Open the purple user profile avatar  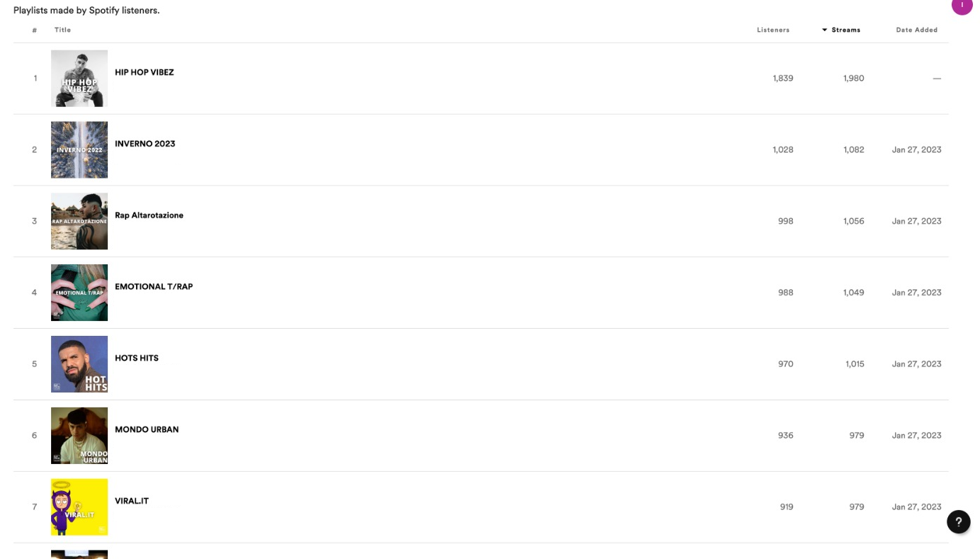point(962,6)
